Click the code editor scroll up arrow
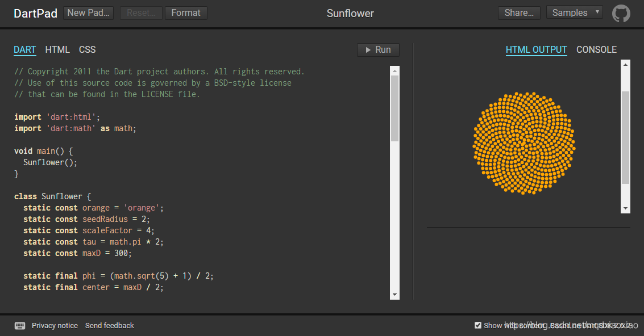Screen dimensions: 644x336 coord(394,70)
